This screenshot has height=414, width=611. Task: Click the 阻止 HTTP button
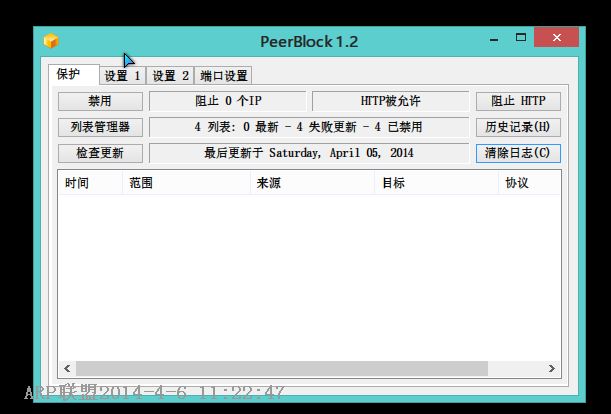pyautogui.click(x=518, y=101)
